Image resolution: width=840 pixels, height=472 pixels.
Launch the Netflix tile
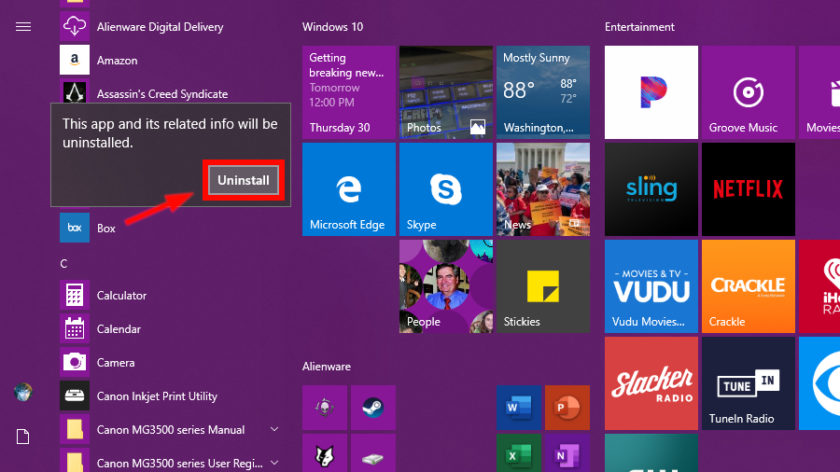748,189
